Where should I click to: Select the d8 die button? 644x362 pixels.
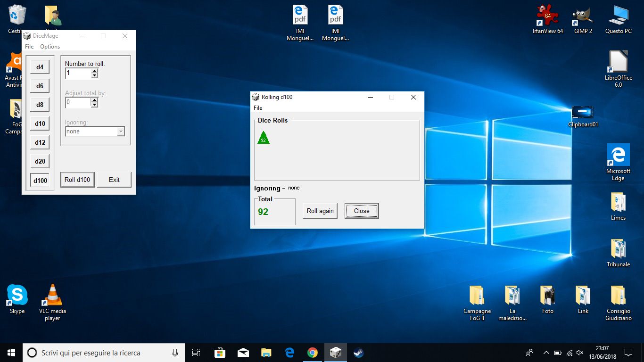40,105
